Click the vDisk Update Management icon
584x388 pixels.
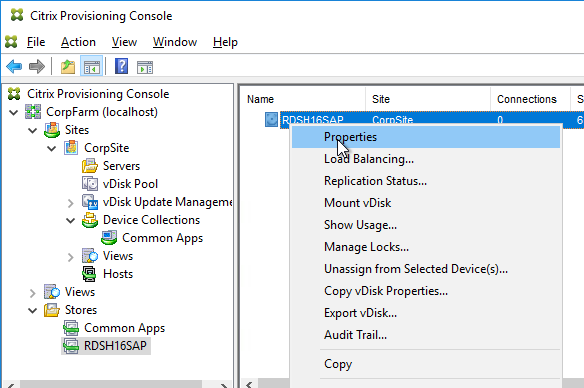90,202
